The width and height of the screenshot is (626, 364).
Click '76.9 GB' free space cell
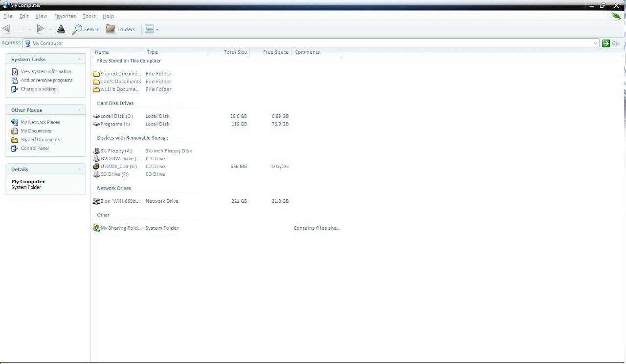pyautogui.click(x=280, y=124)
